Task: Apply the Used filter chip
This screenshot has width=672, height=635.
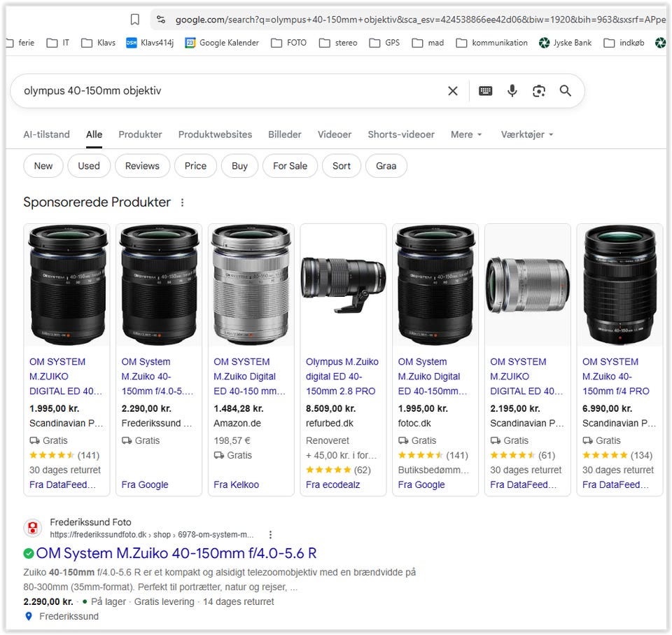Action: [89, 166]
